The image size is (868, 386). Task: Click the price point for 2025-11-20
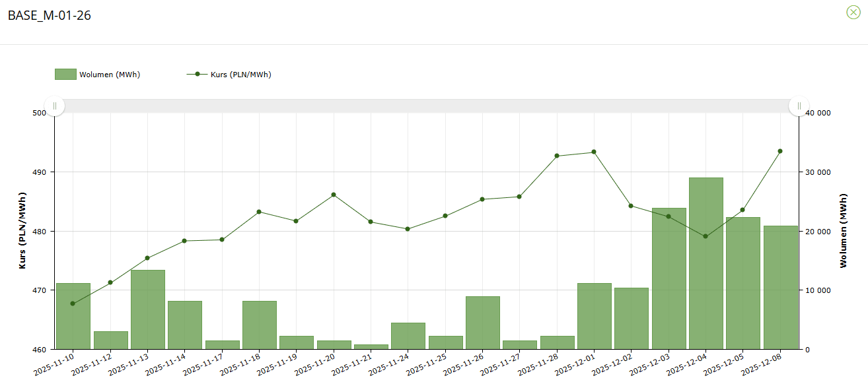tap(334, 195)
